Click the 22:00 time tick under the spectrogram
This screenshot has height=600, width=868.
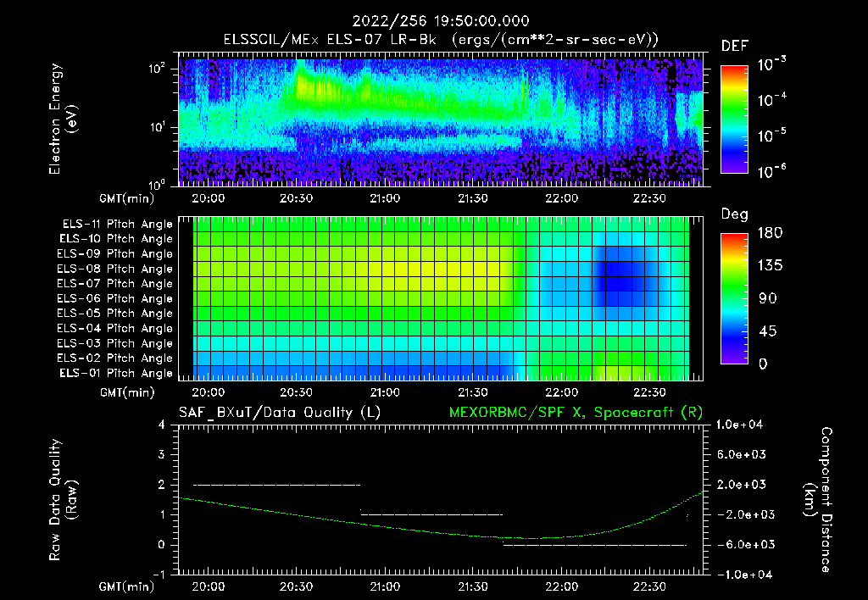(561, 198)
